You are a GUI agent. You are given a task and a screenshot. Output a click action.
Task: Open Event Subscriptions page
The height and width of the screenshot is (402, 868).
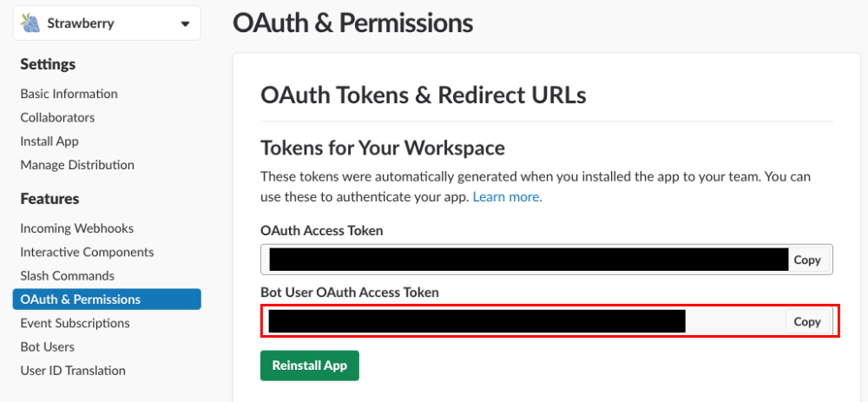coord(76,323)
